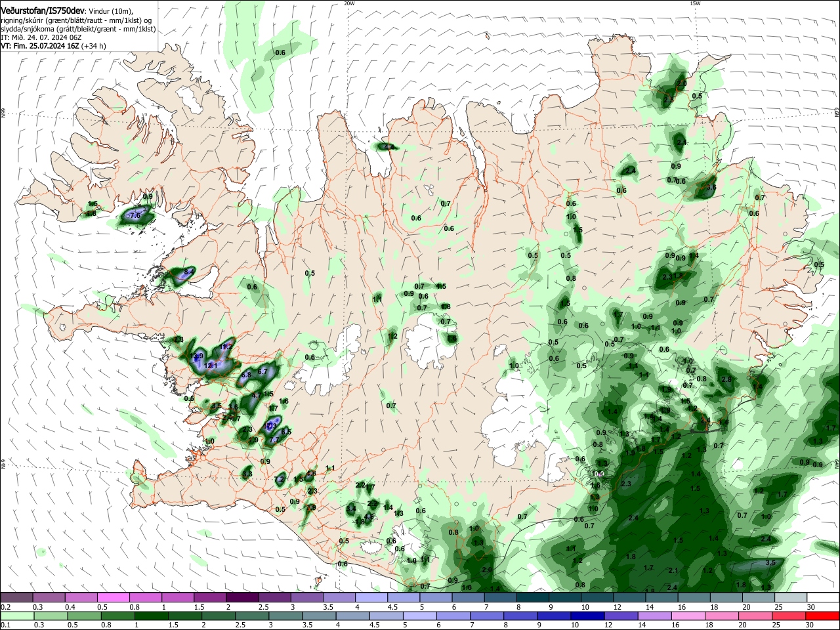
Task: Click the bright pink-magenta swatch in upper legend
Action: (114, 598)
